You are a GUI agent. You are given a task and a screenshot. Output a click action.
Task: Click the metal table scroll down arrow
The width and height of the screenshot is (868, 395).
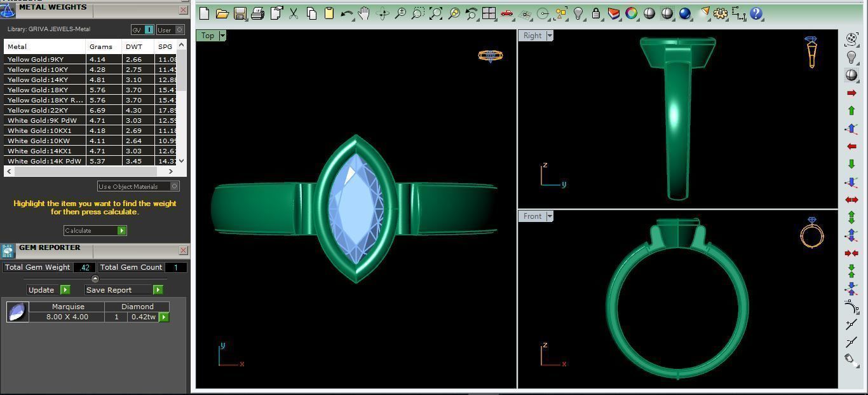click(x=182, y=161)
